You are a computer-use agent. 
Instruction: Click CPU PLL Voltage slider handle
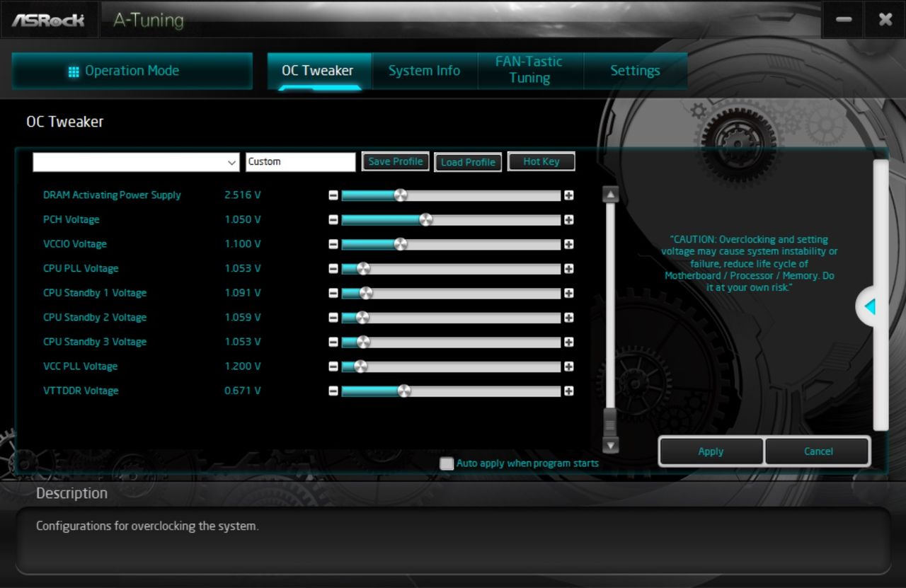click(363, 269)
